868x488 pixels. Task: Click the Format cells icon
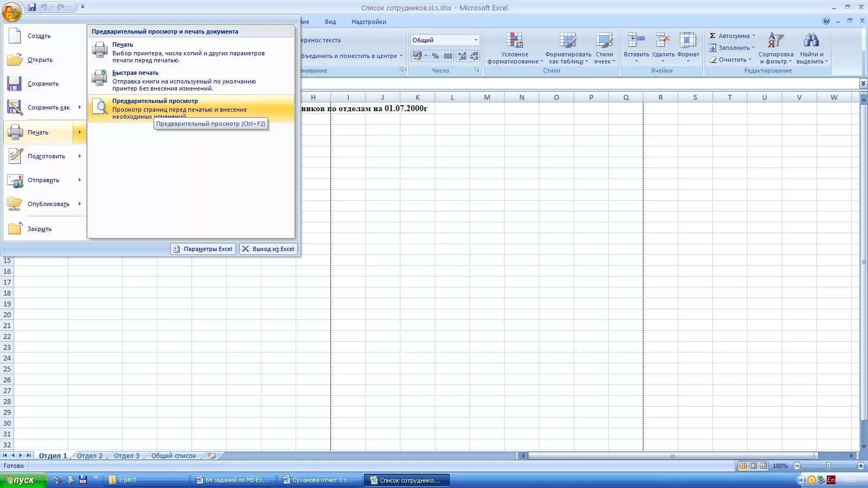point(688,41)
